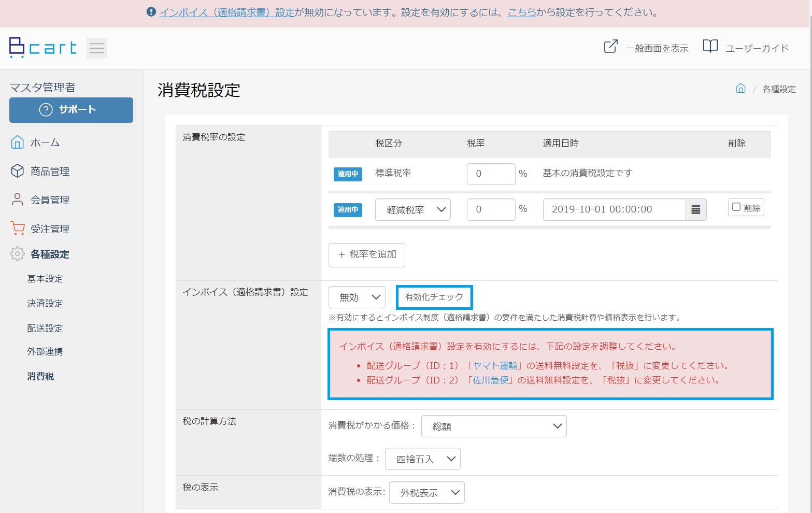
Task: Click the 一般画面を表示 text link
Action: click(657, 48)
